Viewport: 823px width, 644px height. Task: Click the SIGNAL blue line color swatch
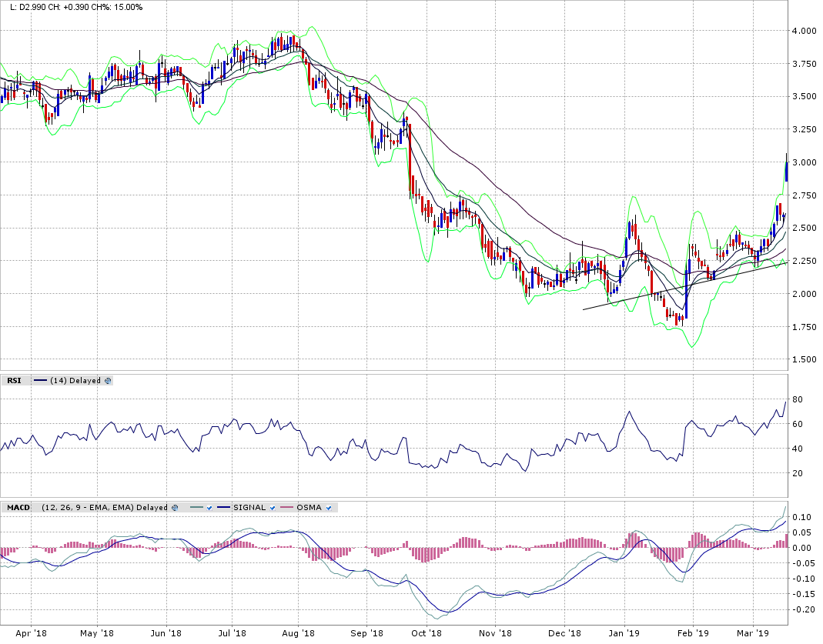point(224,507)
